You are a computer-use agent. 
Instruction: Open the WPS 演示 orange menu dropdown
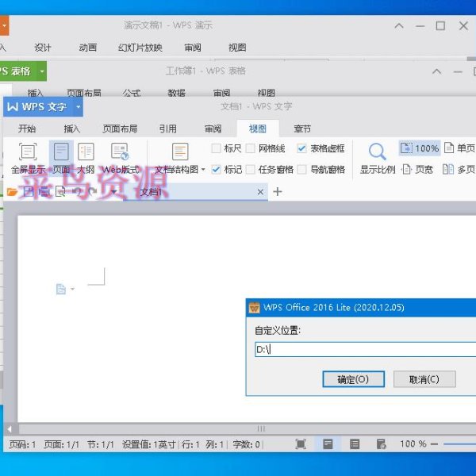point(4,25)
